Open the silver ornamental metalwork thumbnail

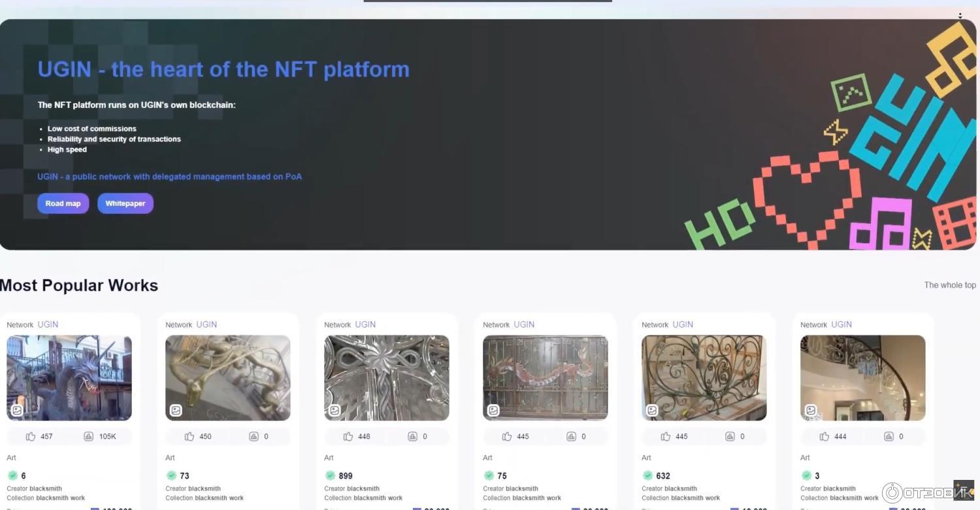tap(387, 378)
